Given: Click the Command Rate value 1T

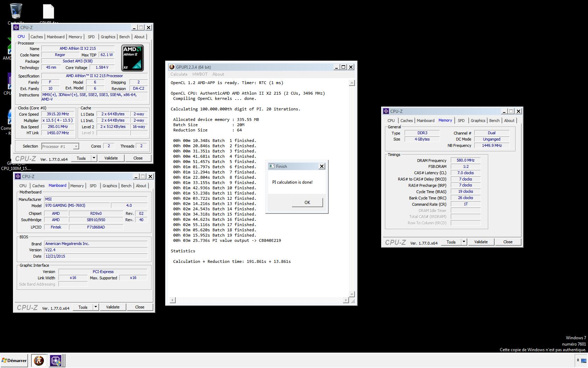Looking at the screenshot, I should pos(465,204).
